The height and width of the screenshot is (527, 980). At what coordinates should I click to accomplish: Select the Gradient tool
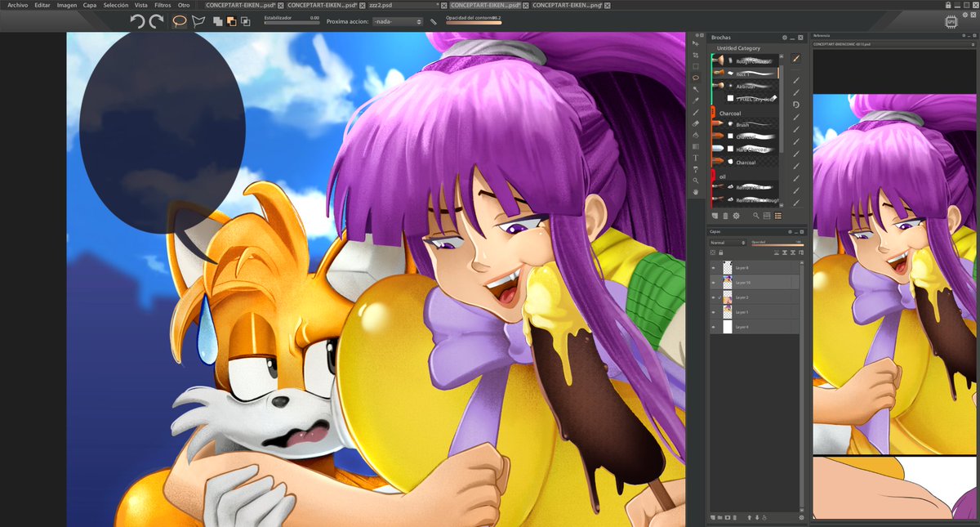[x=696, y=146]
